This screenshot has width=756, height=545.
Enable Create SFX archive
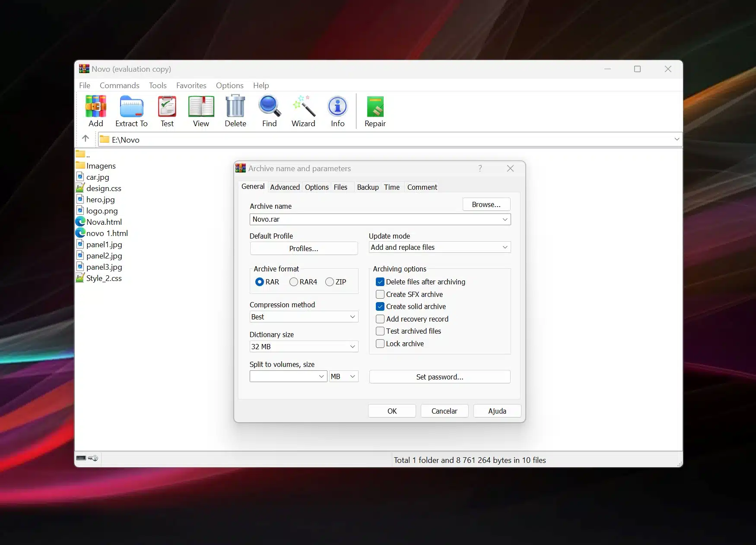tap(380, 294)
